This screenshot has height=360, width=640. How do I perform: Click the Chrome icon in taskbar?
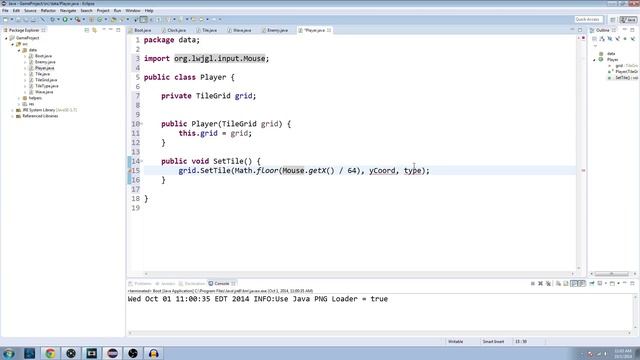[50, 353]
